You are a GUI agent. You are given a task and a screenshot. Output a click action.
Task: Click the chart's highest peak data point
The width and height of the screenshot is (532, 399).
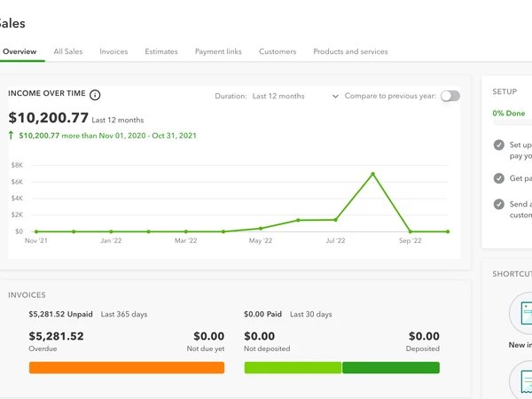click(x=372, y=174)
